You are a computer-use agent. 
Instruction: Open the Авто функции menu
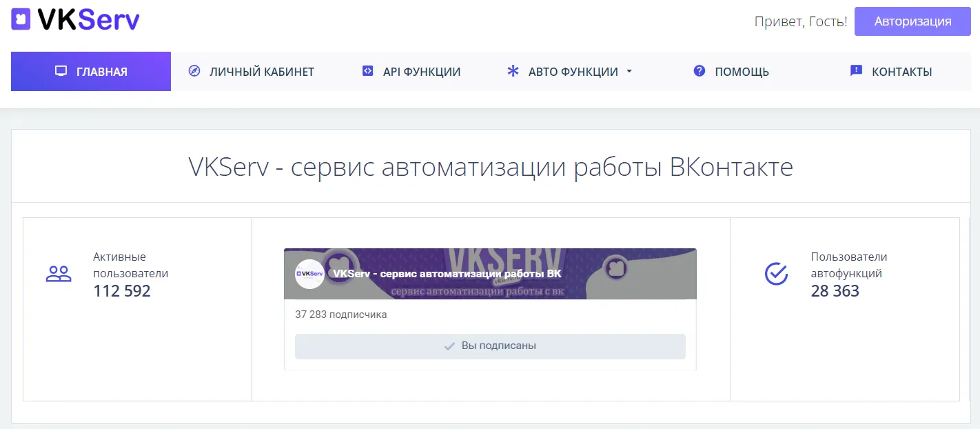point(571,71)
